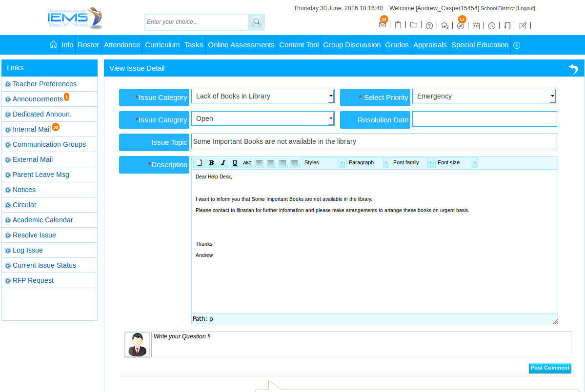Click the clock icon in header
The height and width of the screenshot is (392, 585).
(x=492, y=26)
